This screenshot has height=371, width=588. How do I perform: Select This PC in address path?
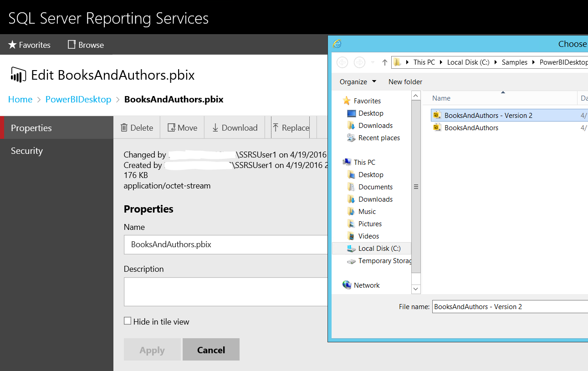click(x=424, y=62)
